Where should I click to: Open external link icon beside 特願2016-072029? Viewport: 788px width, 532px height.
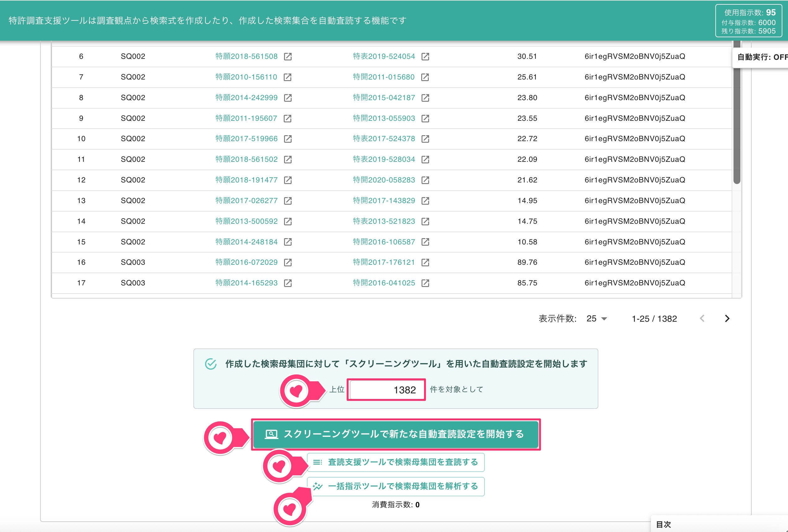point(288,263)
